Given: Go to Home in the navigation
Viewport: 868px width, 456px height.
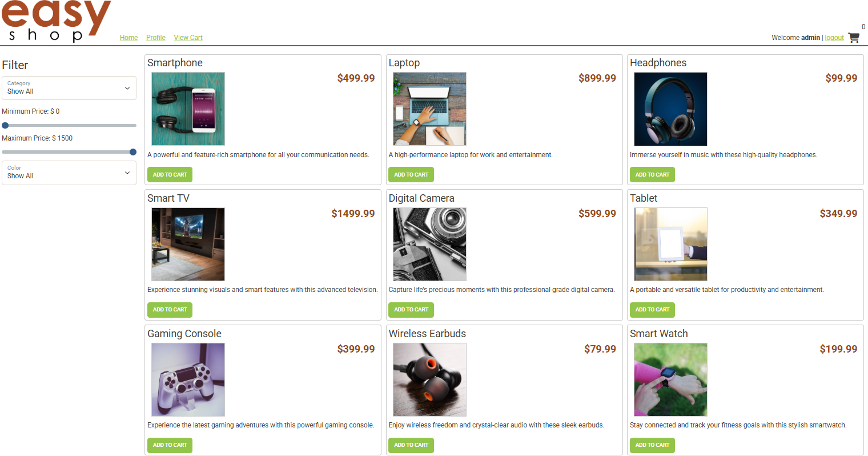Looking at the screenshot, I should click(x=128, y=38).
